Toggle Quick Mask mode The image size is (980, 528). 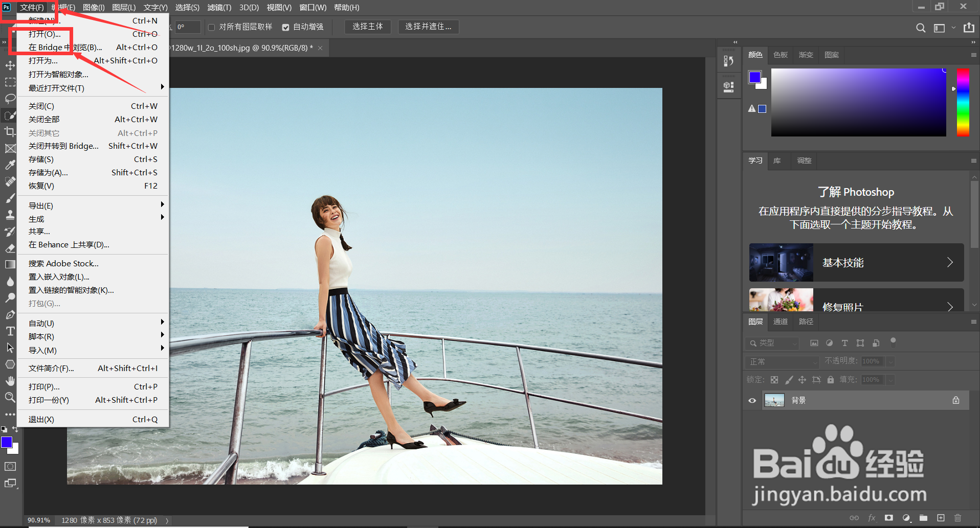tap(10, 466)
